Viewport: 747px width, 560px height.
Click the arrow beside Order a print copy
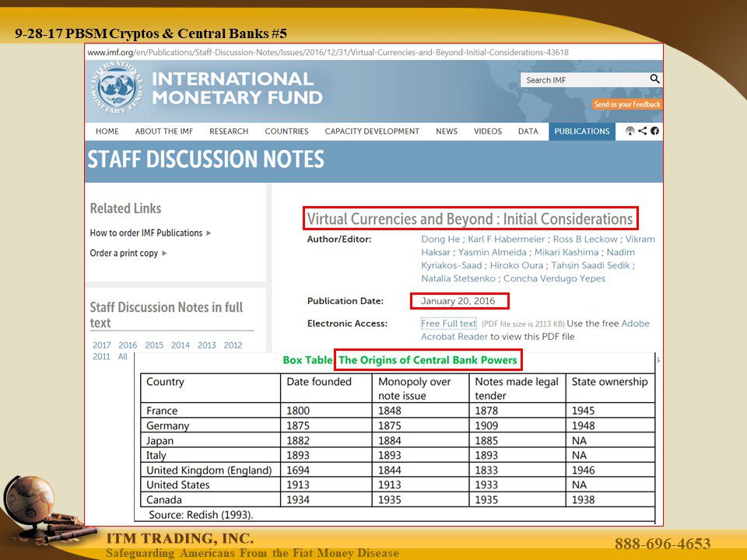[x=164, y=253]
